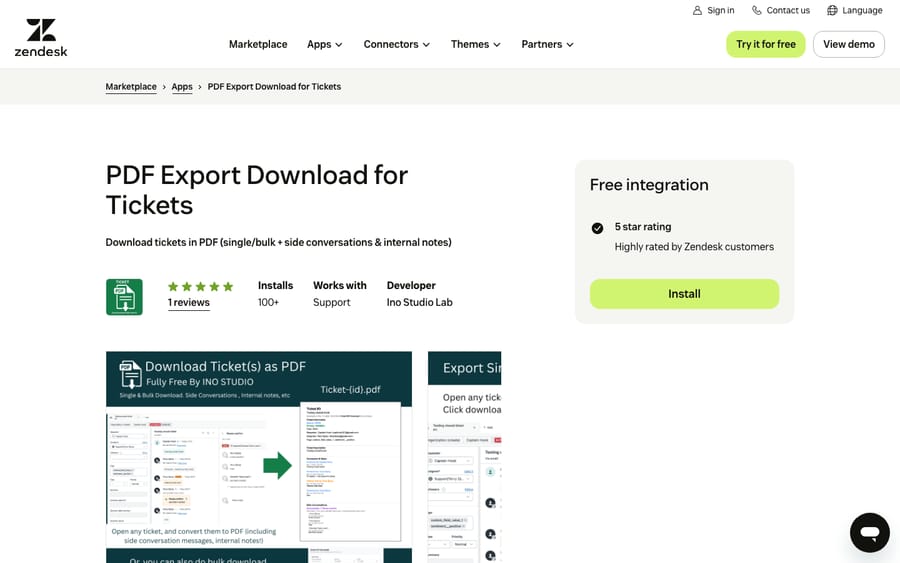The height and width of the screenshot is (563, 900).
Task: Expand the Connectors dropdown menu
Action: pyautogui.click(x=397, y=44)
